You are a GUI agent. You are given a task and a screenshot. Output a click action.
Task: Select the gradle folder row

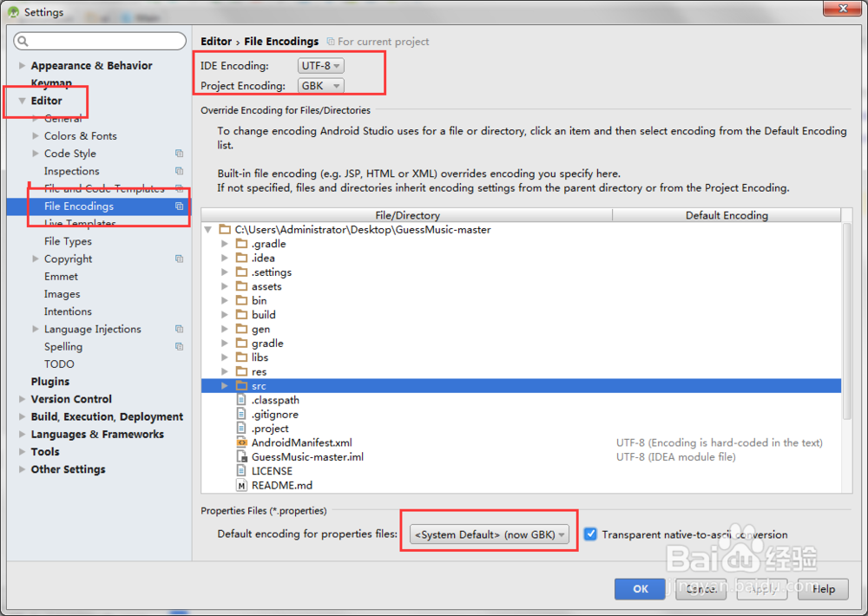(522, 344)
